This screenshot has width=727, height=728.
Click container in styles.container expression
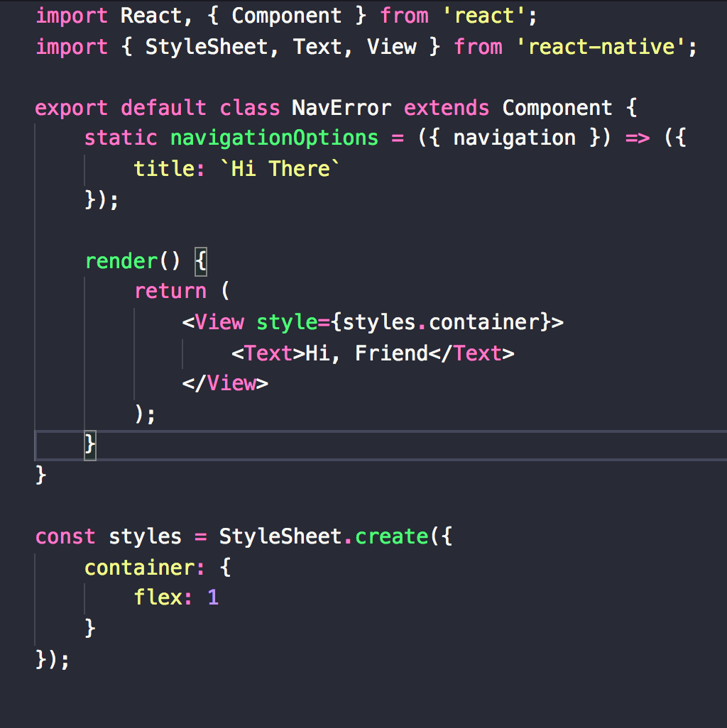(484, 322)
